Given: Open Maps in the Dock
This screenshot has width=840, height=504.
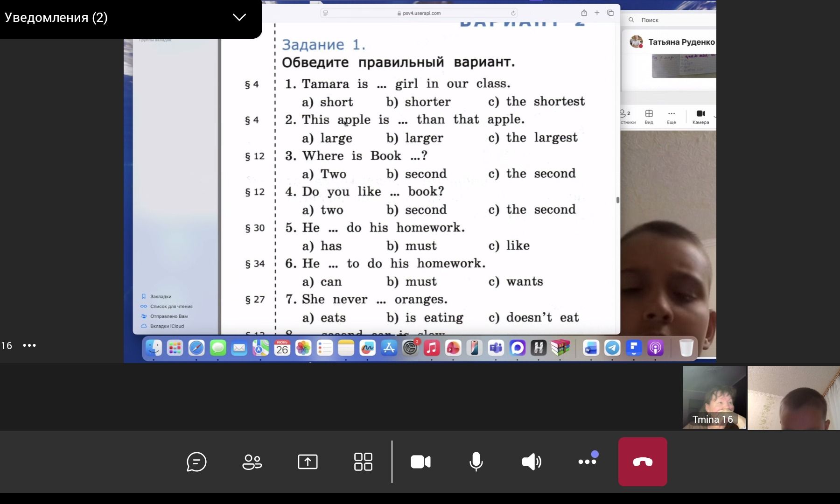Looking at the screenshot, I should tap(261, 348).
